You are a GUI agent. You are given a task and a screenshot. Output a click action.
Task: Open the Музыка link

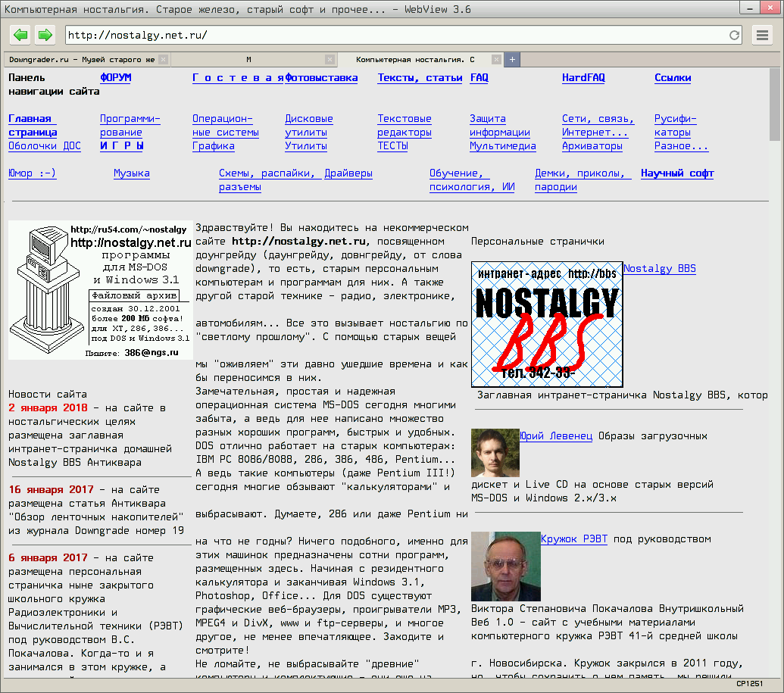coord(131,172)
